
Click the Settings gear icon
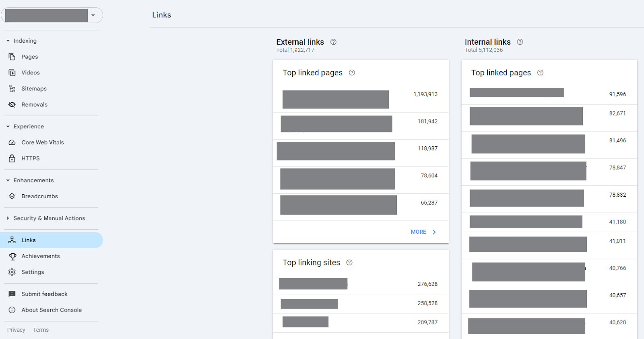(12, 272)
